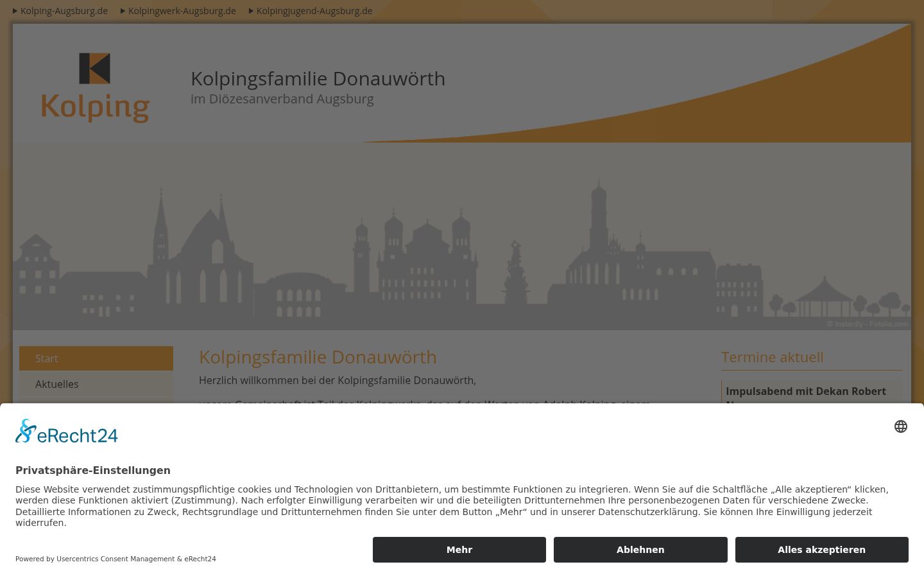Open the language selector globe icon
Viewport: 924px width, 578px height.
click(901, 426)
